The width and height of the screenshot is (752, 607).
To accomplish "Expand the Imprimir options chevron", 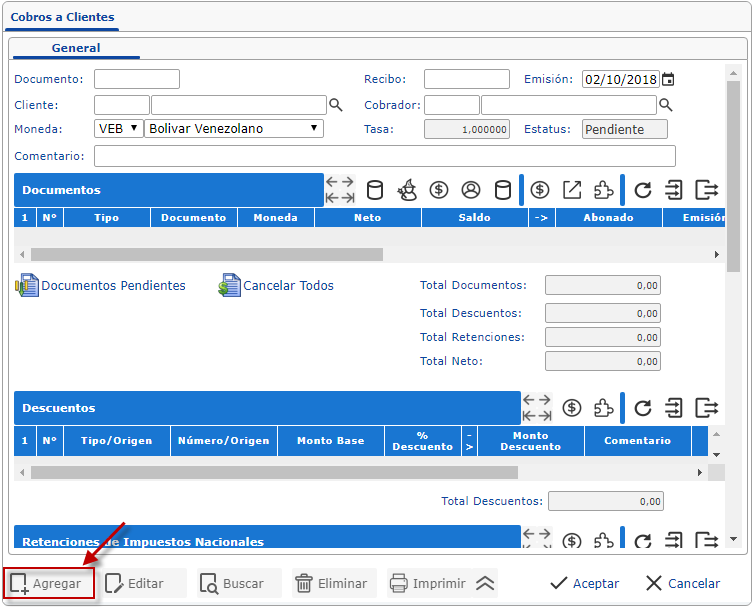I will [485, 584].
